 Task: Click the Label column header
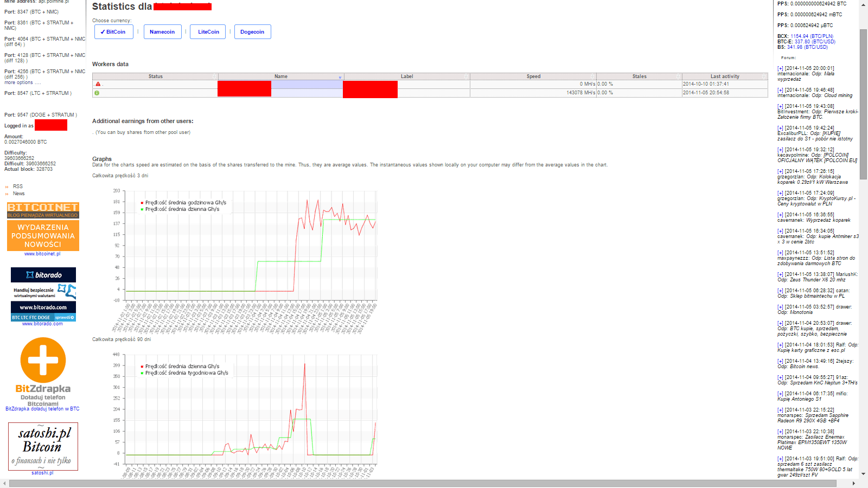407,76
